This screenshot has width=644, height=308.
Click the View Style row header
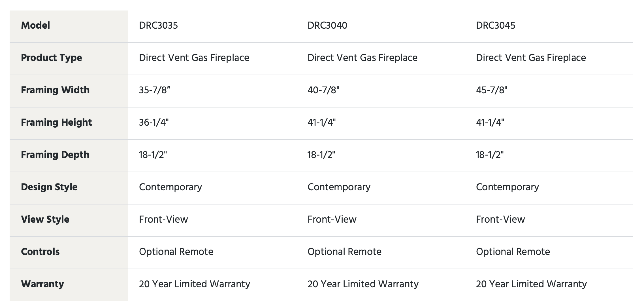[45, 220]
